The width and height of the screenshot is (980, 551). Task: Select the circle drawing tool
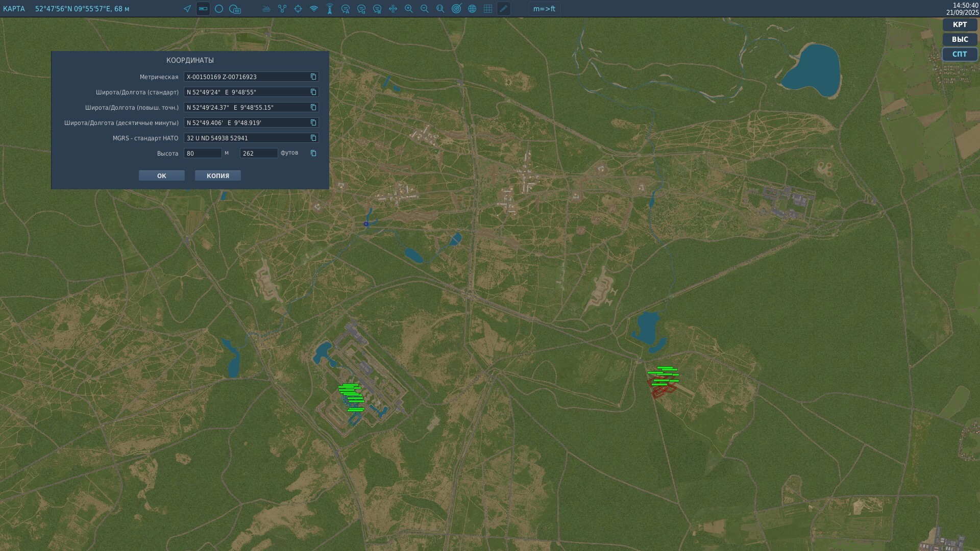(219, 9)
